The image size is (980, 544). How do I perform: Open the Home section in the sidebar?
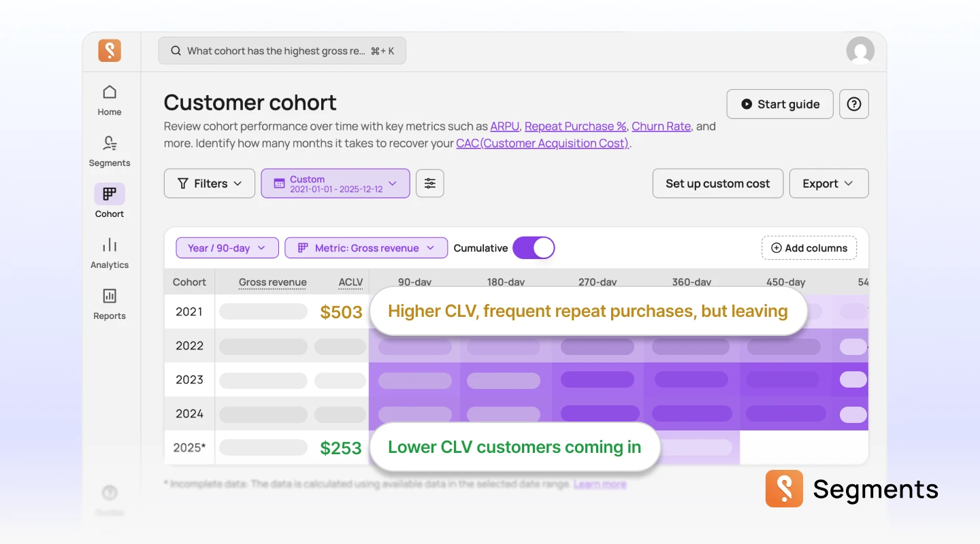tap(109, 99)
